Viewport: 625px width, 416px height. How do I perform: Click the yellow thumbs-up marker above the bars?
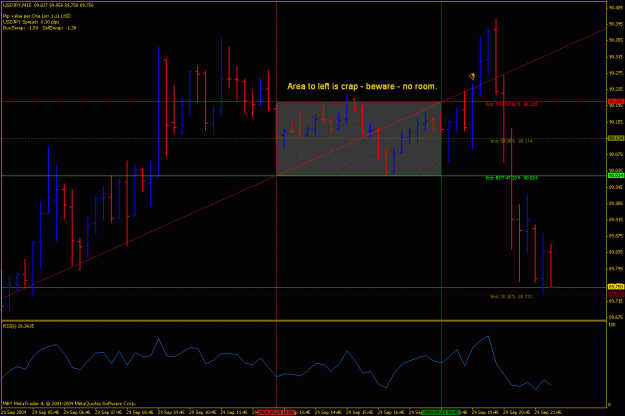click(472, 77)
